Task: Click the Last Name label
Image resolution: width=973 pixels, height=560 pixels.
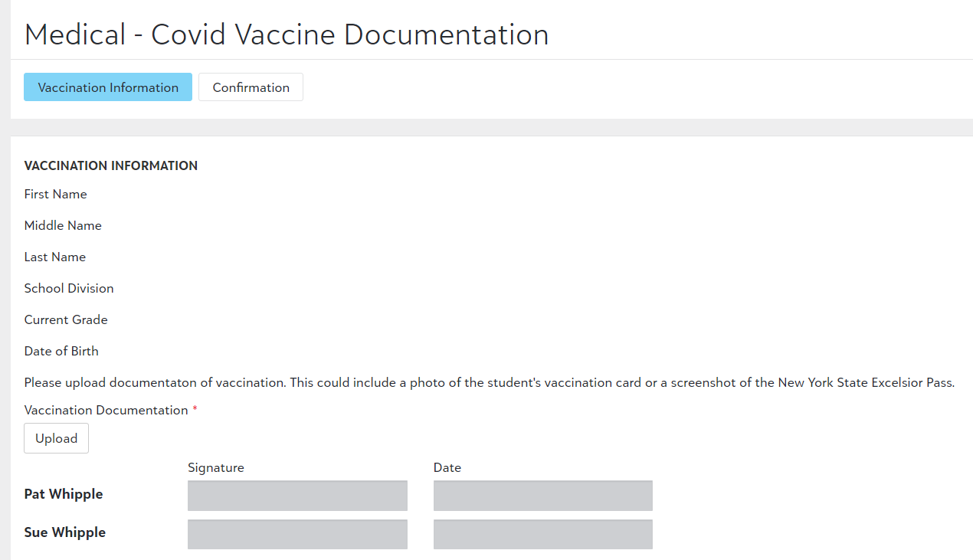Action: (x=55, y=257)
